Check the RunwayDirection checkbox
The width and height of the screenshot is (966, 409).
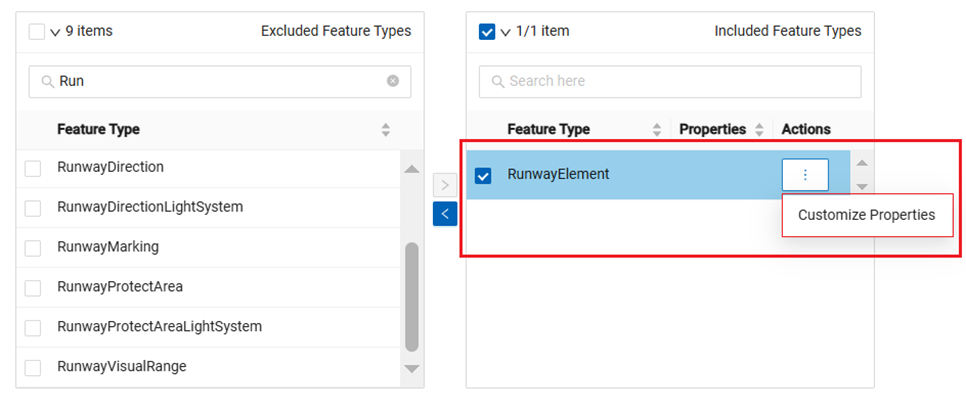point(33,168)
